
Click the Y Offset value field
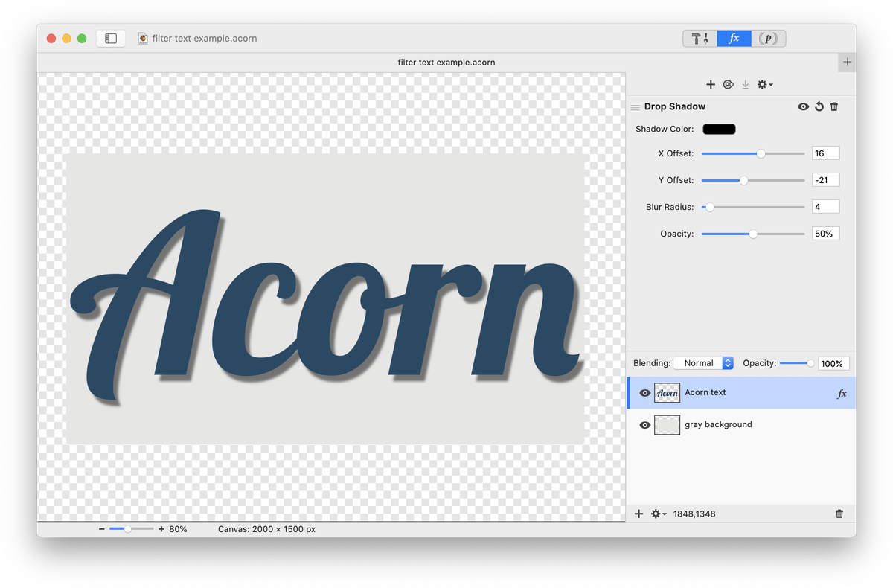click(x=825, y=180)
